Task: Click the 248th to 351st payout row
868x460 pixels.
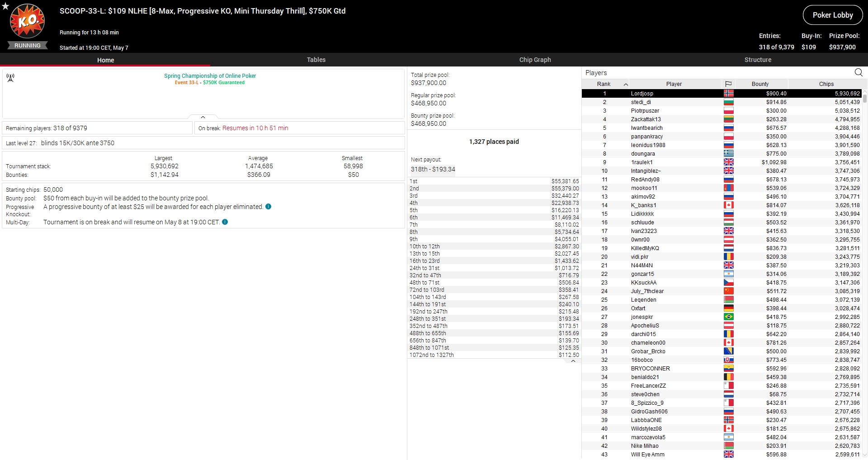Action: tap(494, 319)
